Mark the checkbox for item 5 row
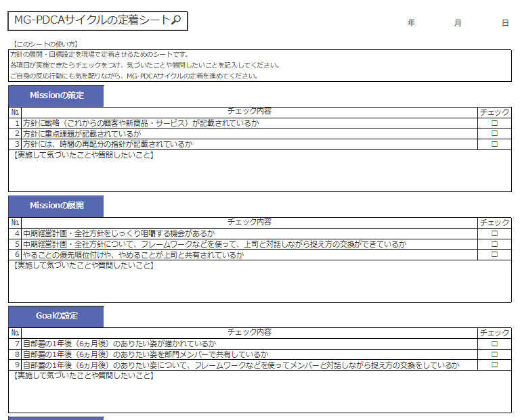This screenshot has width=520, height=420. 494,244
